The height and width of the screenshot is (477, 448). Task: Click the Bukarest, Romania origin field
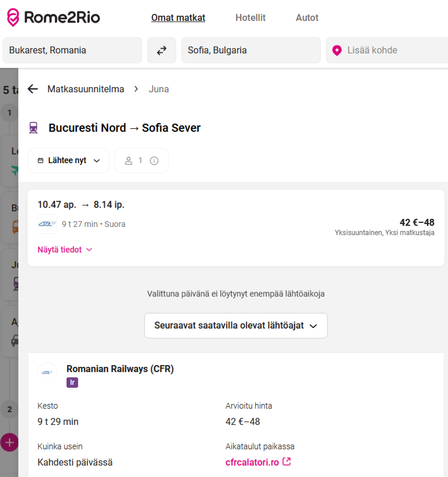[72, 50]
